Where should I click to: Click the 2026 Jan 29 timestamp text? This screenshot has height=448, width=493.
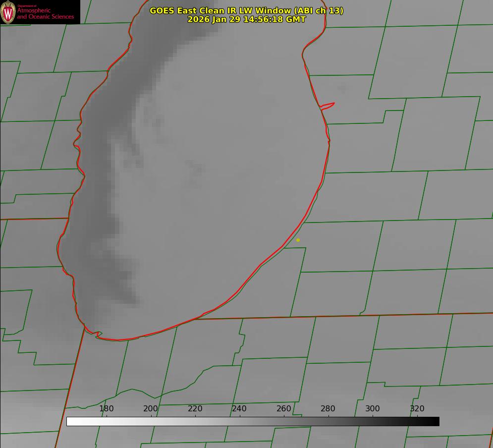coord(247,19)
